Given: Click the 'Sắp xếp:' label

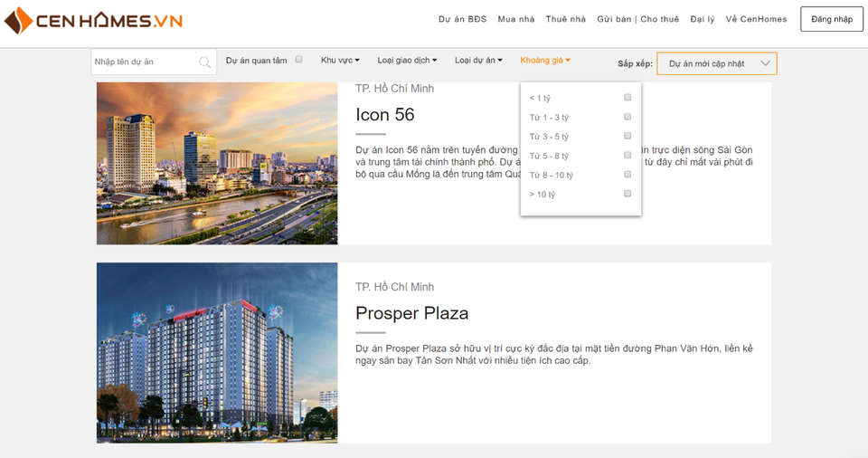Looking at the screenshot, I should [x=635, y=63].
